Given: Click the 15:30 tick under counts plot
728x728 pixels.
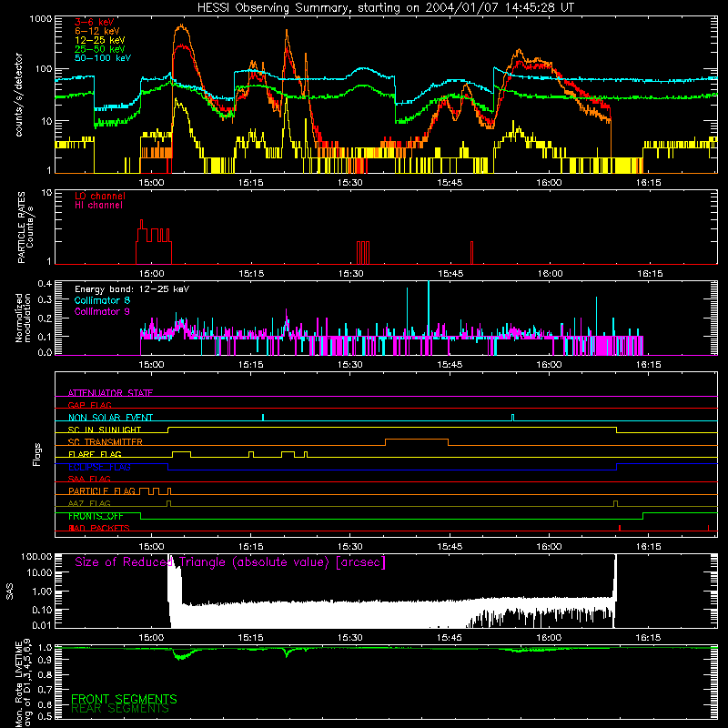Looking at the screenshot, I should point(350,183).
